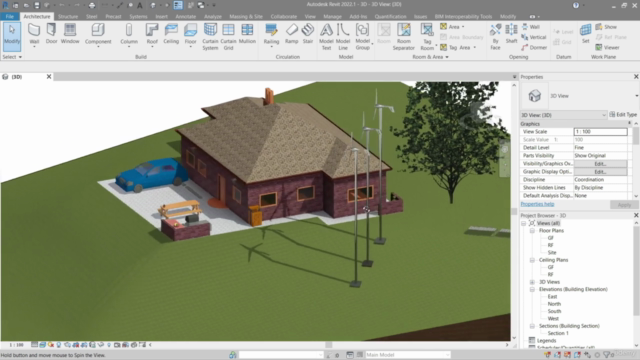The width and height of the screenshot is (640, 360).
Task: Expand the 3D Views node
Action: (x=532, y=282)
